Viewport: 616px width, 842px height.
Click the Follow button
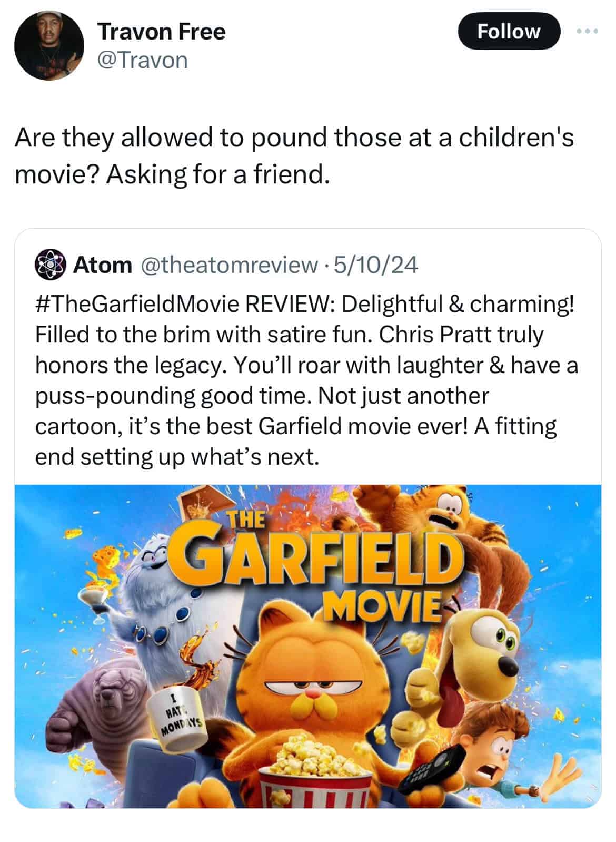(x=509, y=32)
